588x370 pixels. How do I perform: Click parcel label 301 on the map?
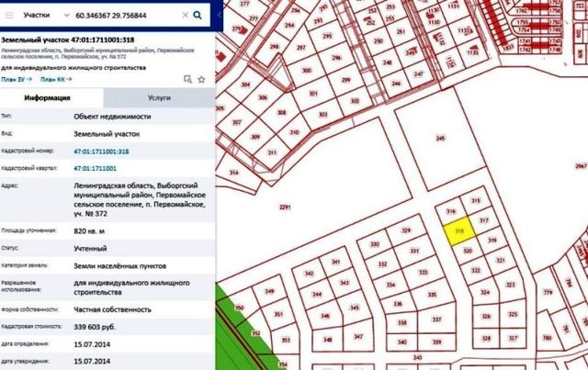click(313, 94)
